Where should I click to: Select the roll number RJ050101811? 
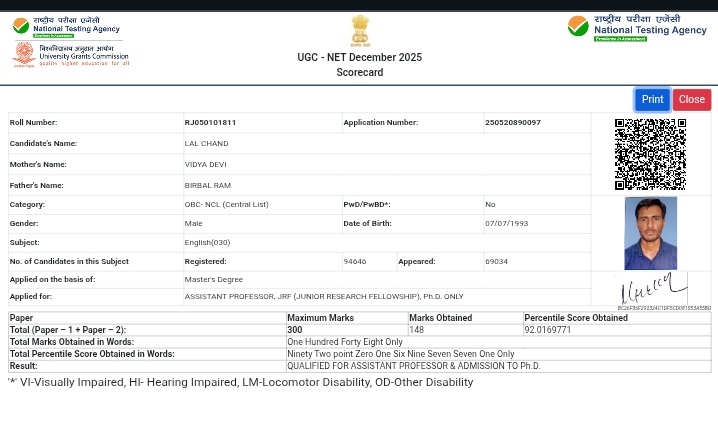point(210,122)
